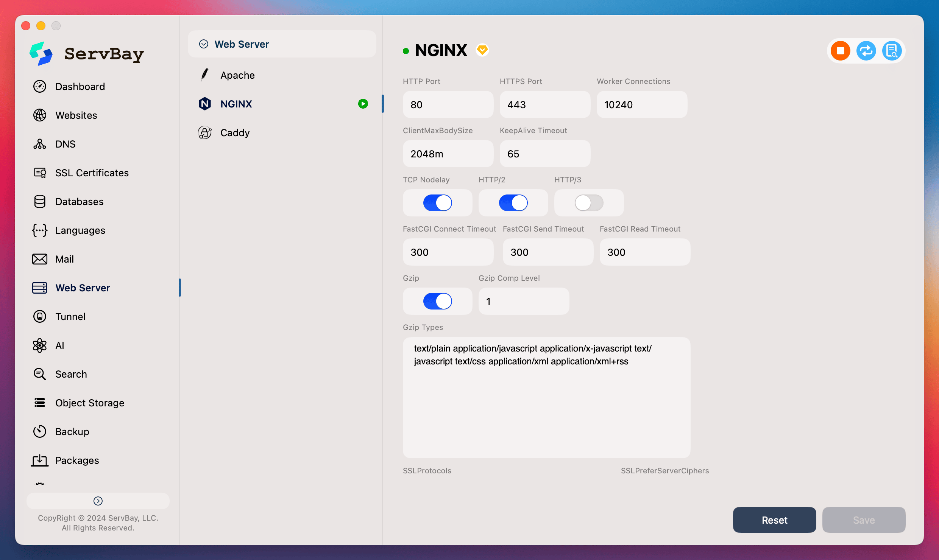This screenshot has height=560, width=939.
Task: Edit the Worker Connections field
Action: pyautogui.click(x=642, y=104)
